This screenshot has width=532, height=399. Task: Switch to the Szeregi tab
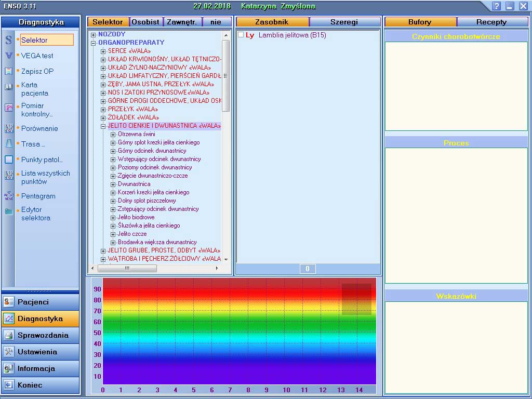[344, 22]
